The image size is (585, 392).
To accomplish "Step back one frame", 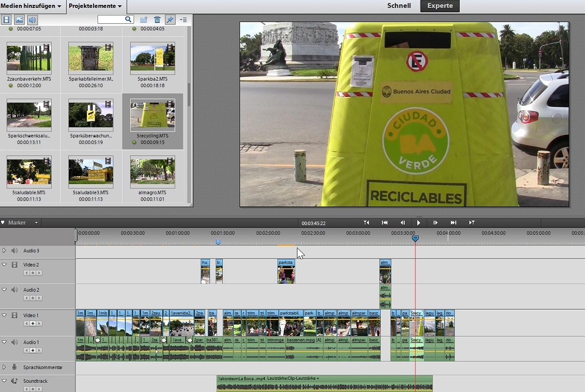I will 403,223.
